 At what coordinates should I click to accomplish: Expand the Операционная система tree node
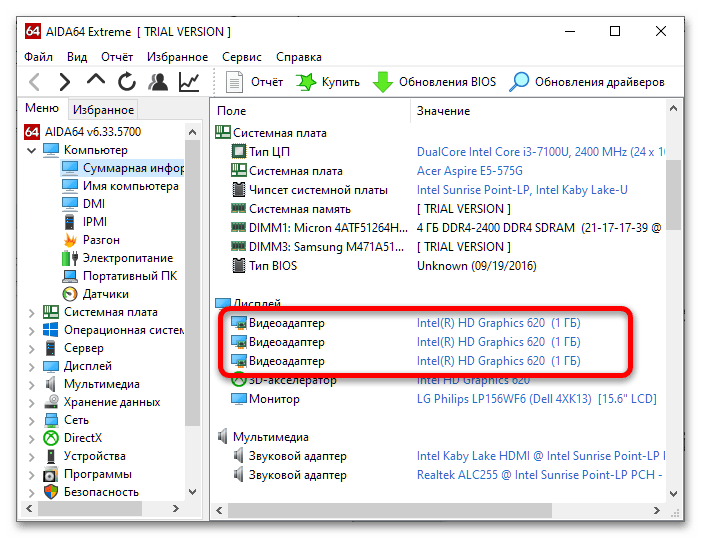(x=31, y=331)
